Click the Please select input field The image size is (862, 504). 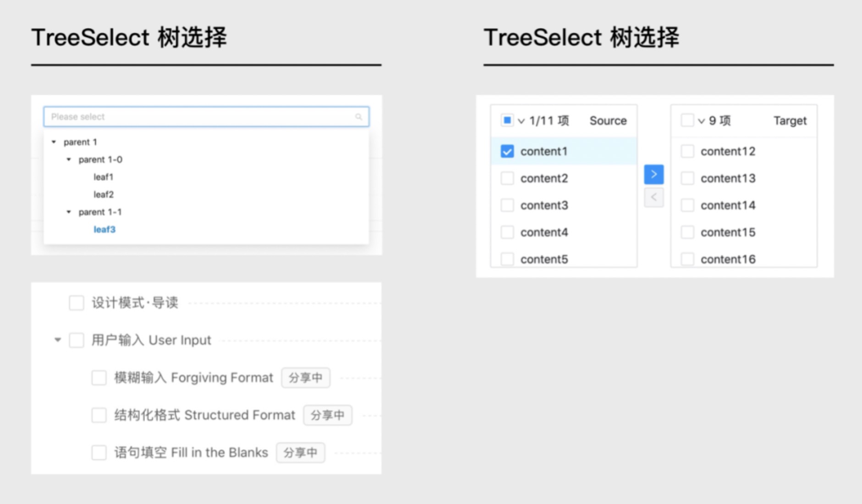click(x=183, y=117)
